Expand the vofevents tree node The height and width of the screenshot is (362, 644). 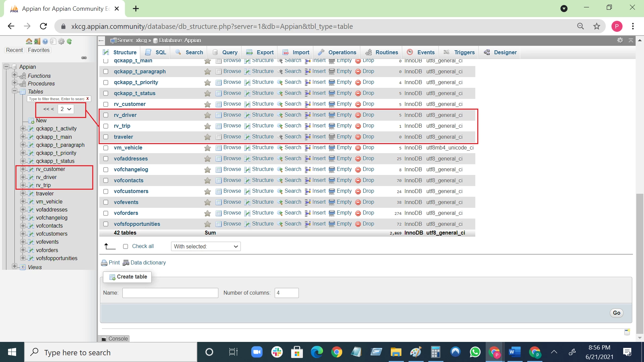(x=23, y=242)
